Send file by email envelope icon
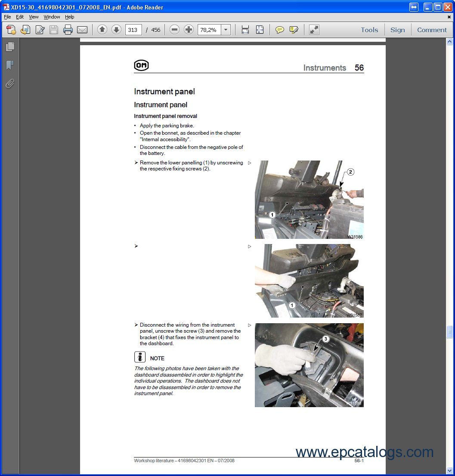 click(82, 30)
